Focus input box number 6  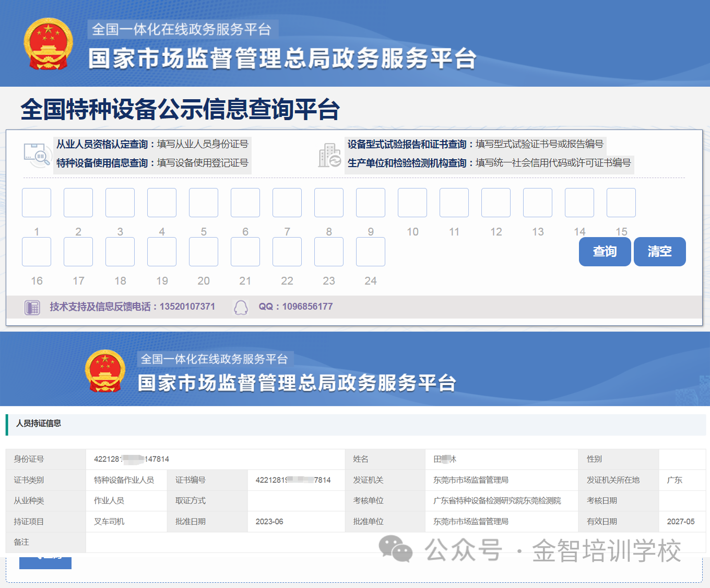coord(245,203)
